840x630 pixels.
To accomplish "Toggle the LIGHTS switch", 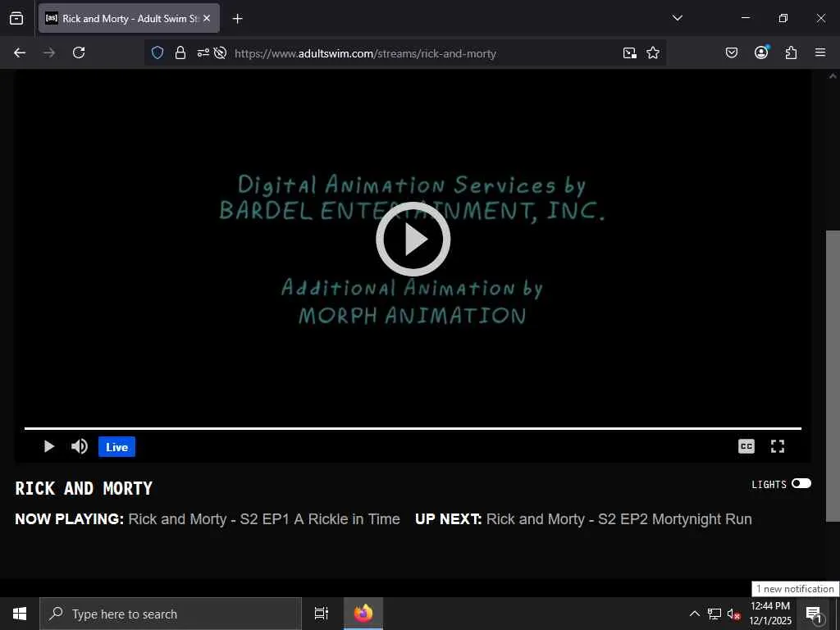I will point(801,483).
